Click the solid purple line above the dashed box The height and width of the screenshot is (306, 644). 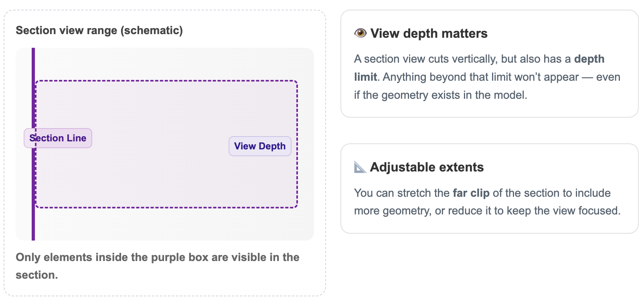(33, 63)
